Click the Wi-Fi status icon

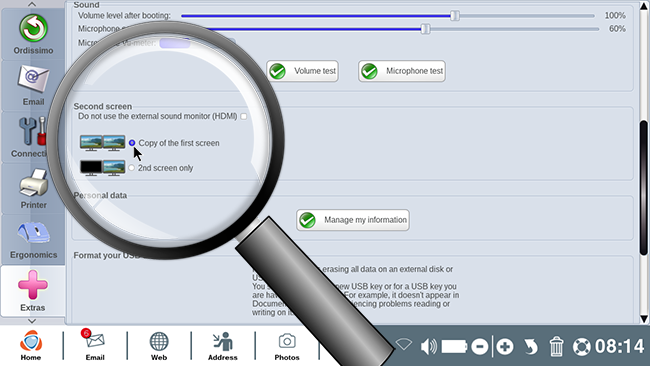[x=404, y=344]
